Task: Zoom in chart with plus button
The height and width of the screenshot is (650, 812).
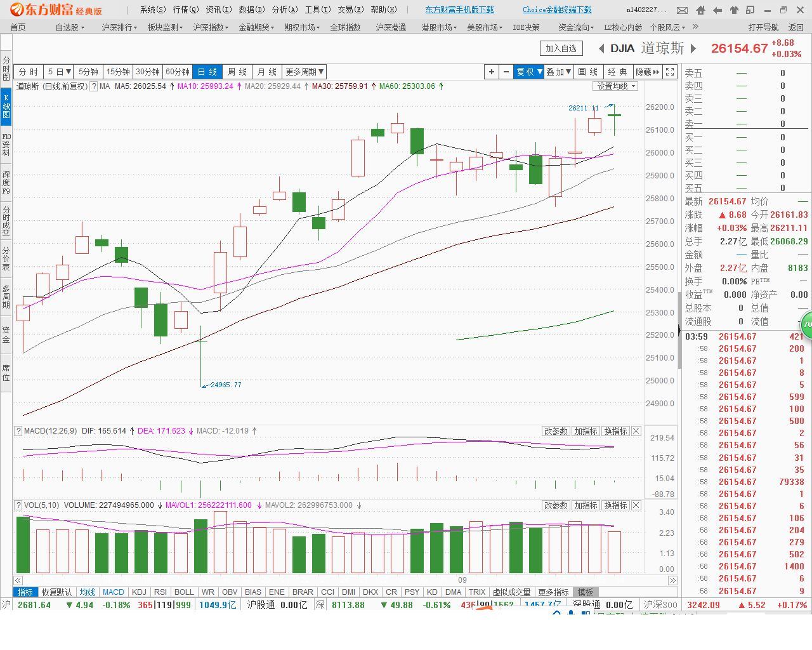Action: (x=491, y=72)
